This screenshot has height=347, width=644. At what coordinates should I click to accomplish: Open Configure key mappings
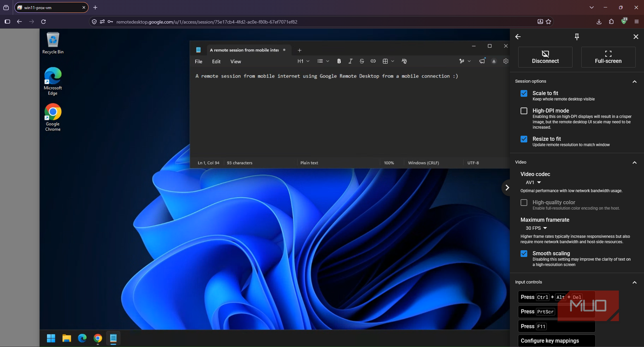pos(557,341)
